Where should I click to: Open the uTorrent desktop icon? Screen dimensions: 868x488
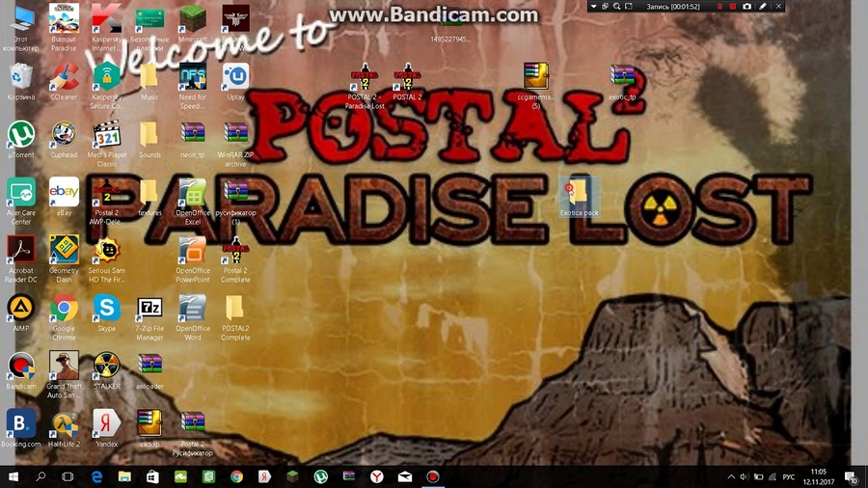pyautogui.click(x=20, y=135)
